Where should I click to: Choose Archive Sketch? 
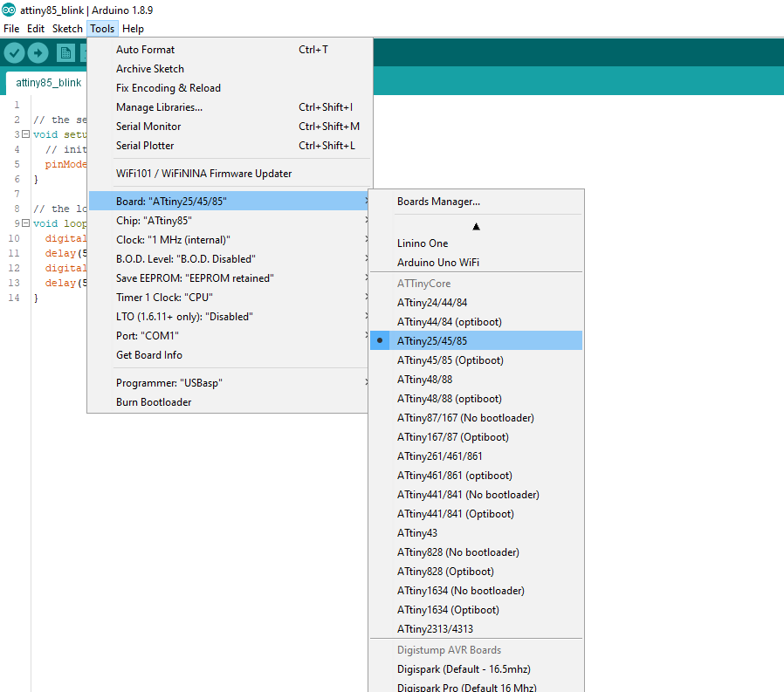230,68
